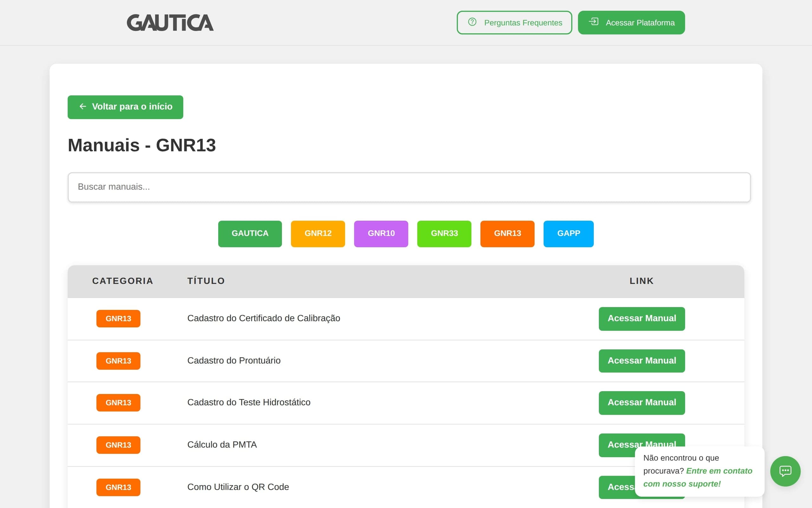Viewport: 812px width, 508px height.
Task: Open the support chat bubble icon
Action: click(x=785, y=471)
